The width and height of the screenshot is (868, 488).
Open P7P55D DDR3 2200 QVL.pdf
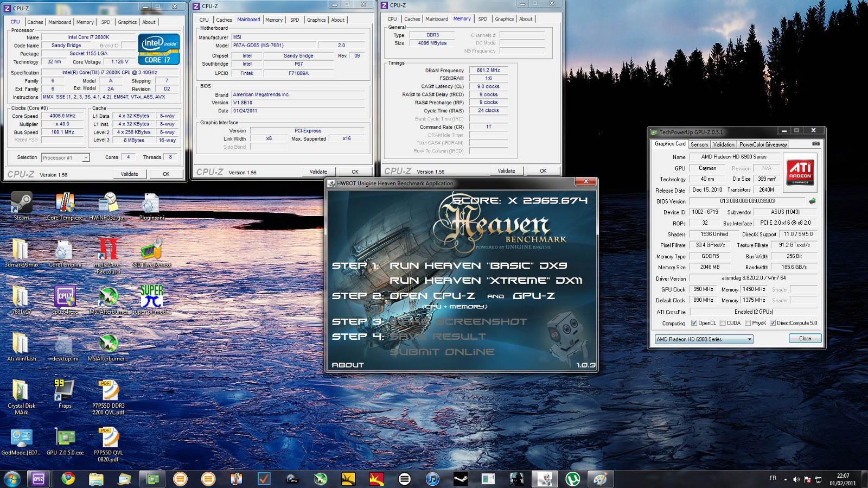coord(108,396)
